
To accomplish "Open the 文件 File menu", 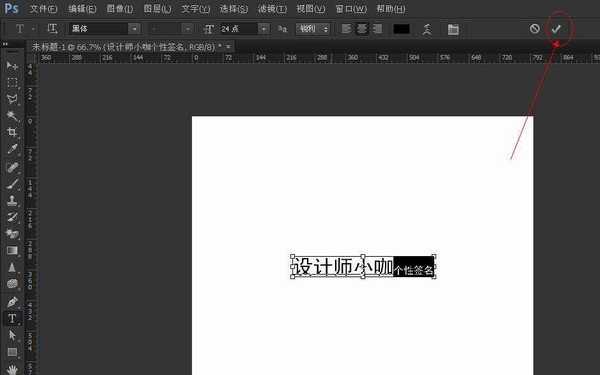I will tap(43, 8).
